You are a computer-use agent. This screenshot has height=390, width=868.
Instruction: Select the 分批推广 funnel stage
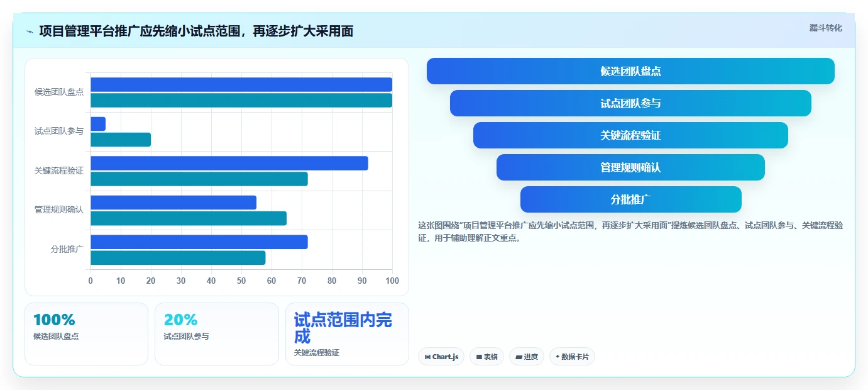(x=630, y=199)
